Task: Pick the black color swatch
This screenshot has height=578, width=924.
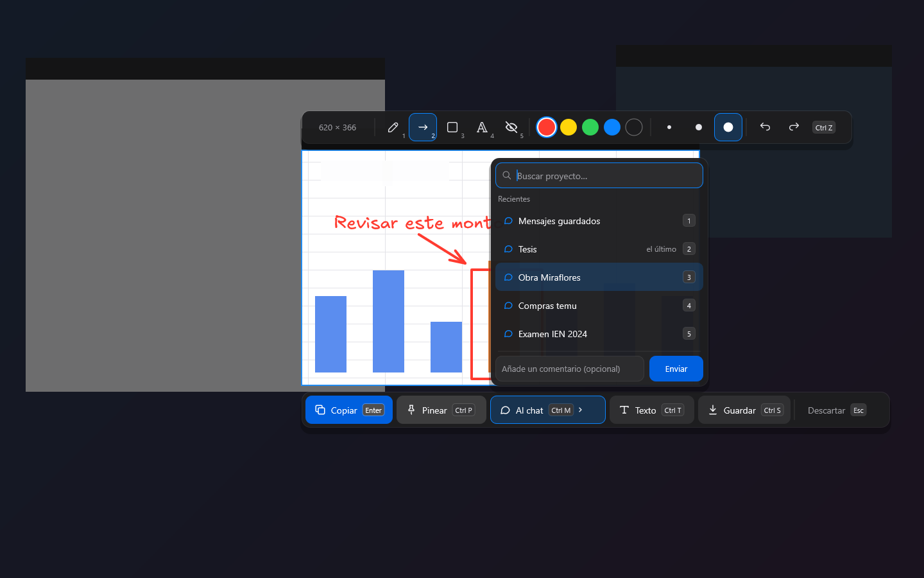Action: pyautogui.click(x=634, y=127)
